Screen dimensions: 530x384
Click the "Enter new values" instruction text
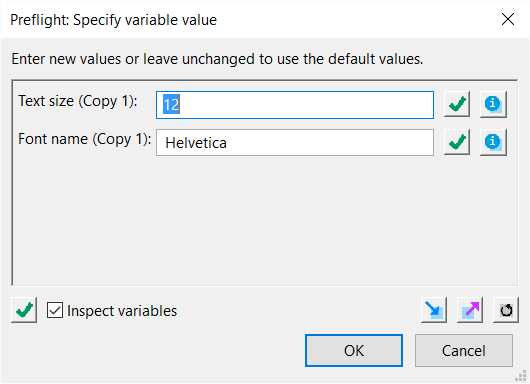[x=217, y=59]
